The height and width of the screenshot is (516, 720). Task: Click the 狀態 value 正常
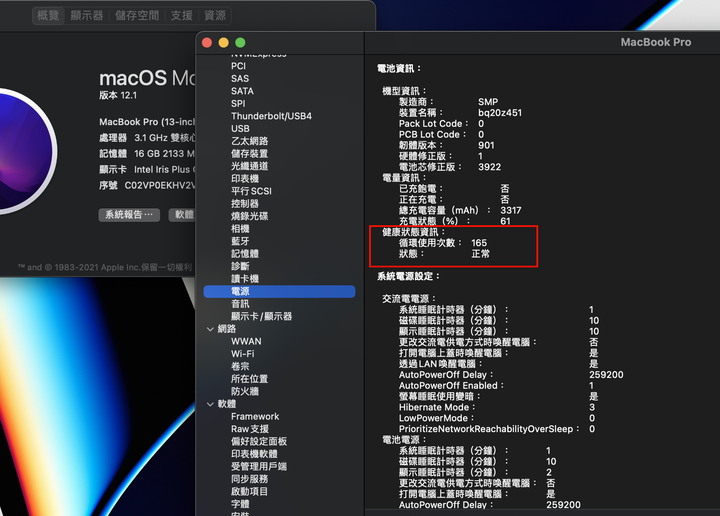(x=481, y=254)
